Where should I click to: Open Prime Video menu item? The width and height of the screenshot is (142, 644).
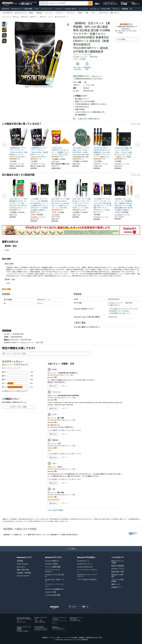coord(106,9)
